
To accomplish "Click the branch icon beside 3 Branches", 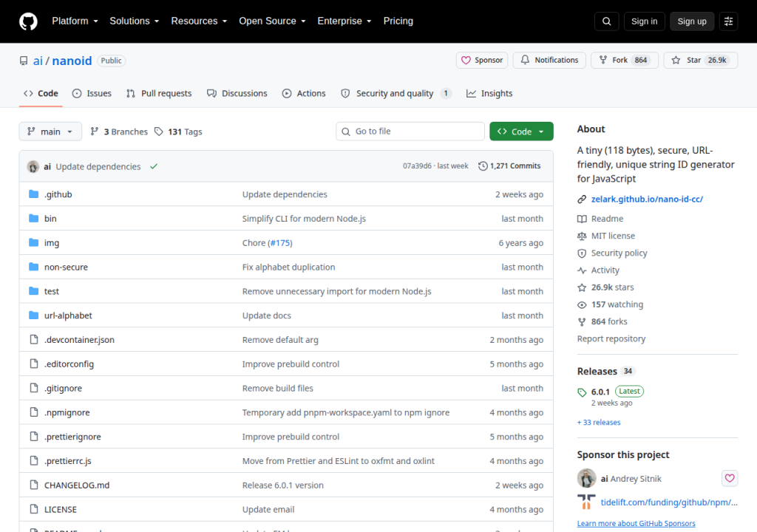I will 95,132.
